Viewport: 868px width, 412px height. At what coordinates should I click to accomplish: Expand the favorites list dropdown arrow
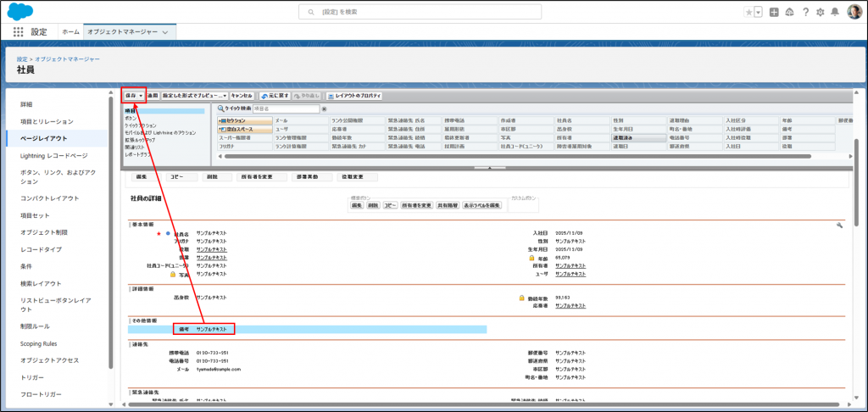758,12
